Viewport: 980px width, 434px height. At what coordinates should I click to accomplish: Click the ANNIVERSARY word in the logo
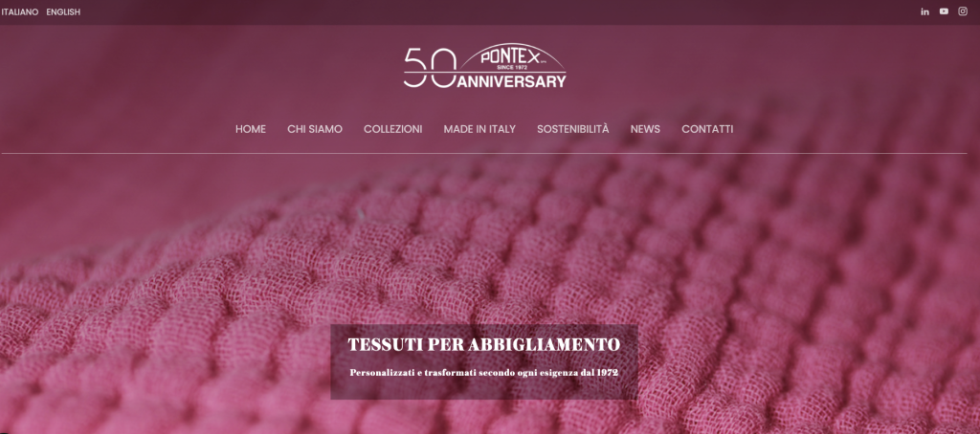click(x=512, y=81)
